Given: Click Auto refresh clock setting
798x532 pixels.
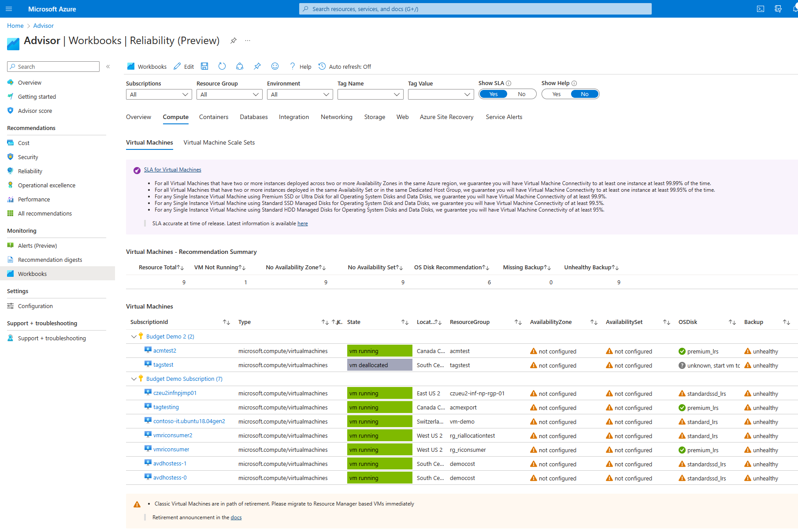Looking at the screenshot, I should tap(345, 67).
